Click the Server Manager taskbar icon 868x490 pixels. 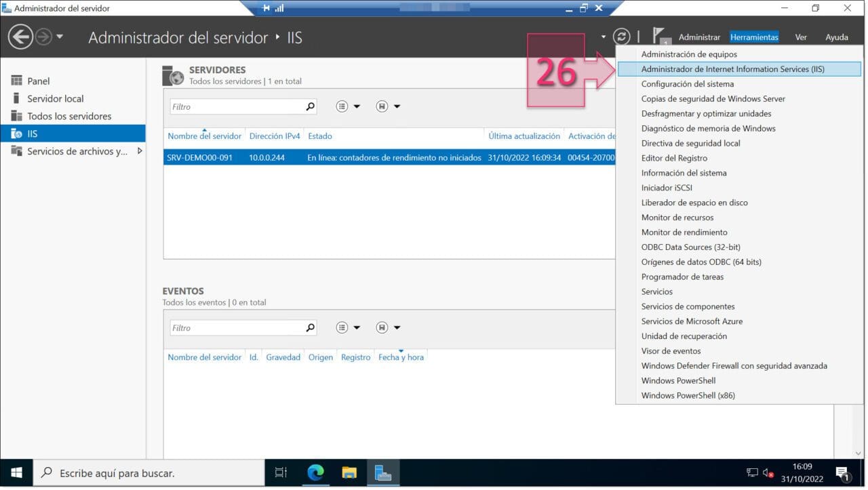383,473
